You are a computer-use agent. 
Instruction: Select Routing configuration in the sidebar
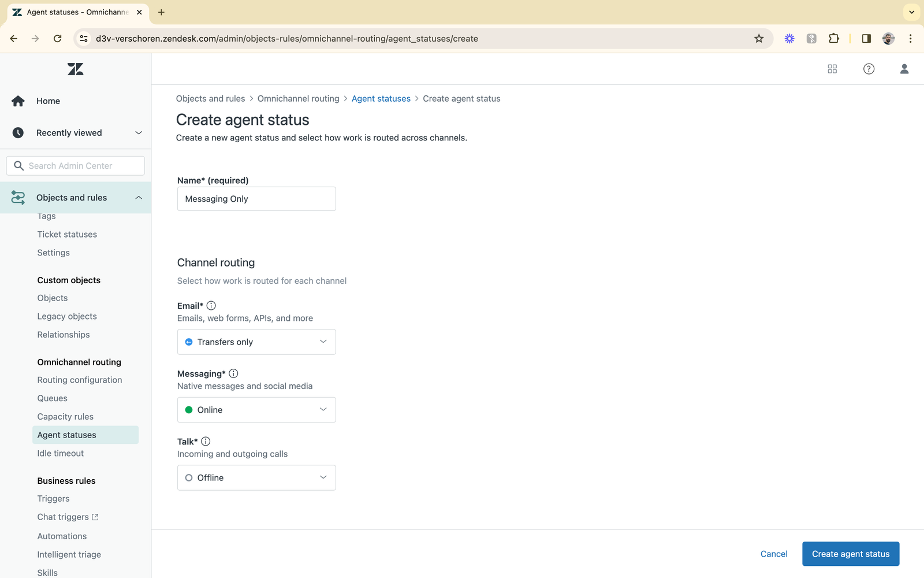79,380
